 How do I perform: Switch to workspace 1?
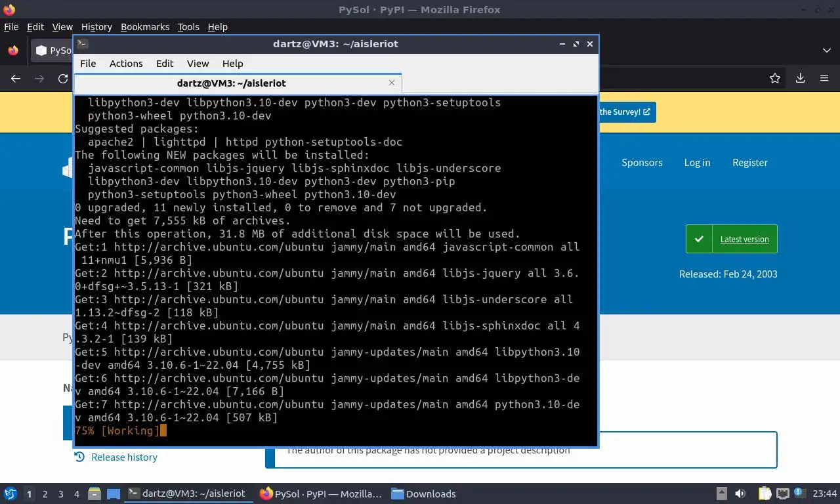coord(29,494)
